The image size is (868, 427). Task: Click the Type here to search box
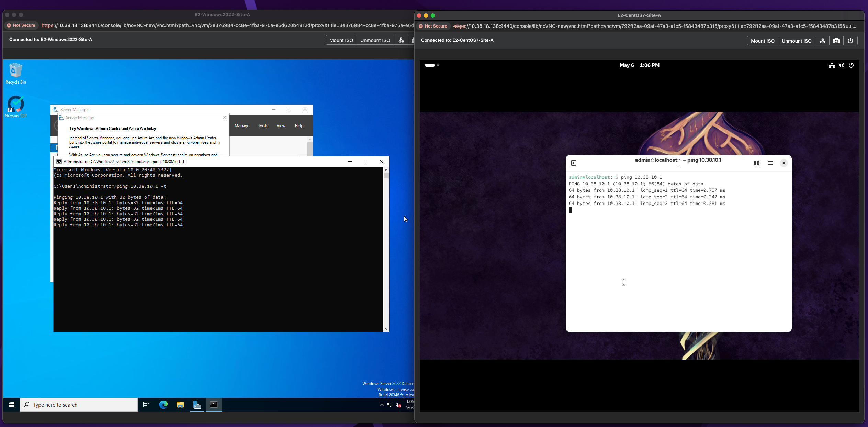(x=79, y=405)
